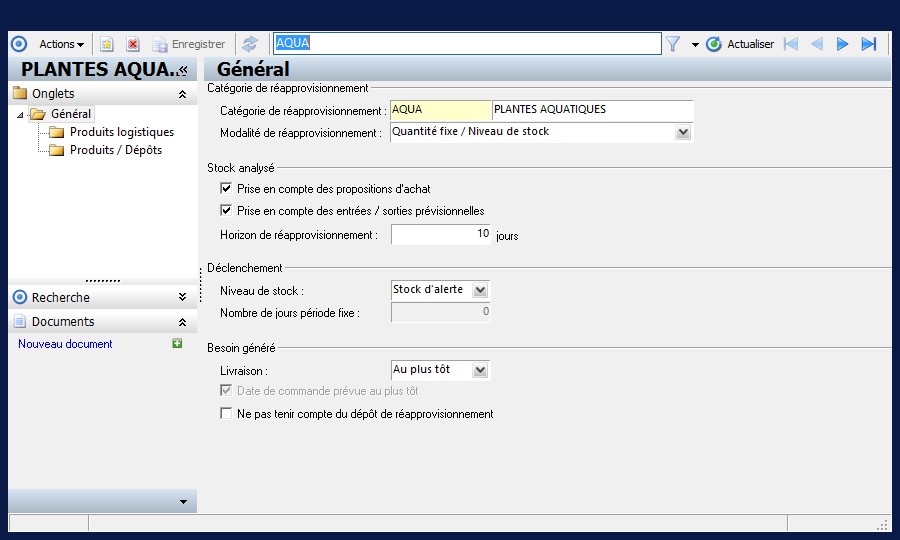Click the filter funnel icon
The image size is (900, 540).
click(673, 44)
